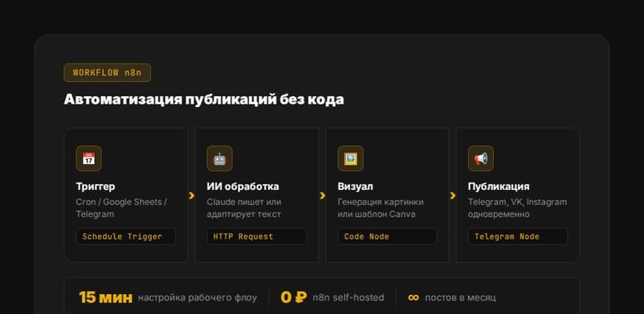Click the megaphone icon above Публикация
Image resolution: width=644 pixels, height=314 pixels.
coord(481,158)
